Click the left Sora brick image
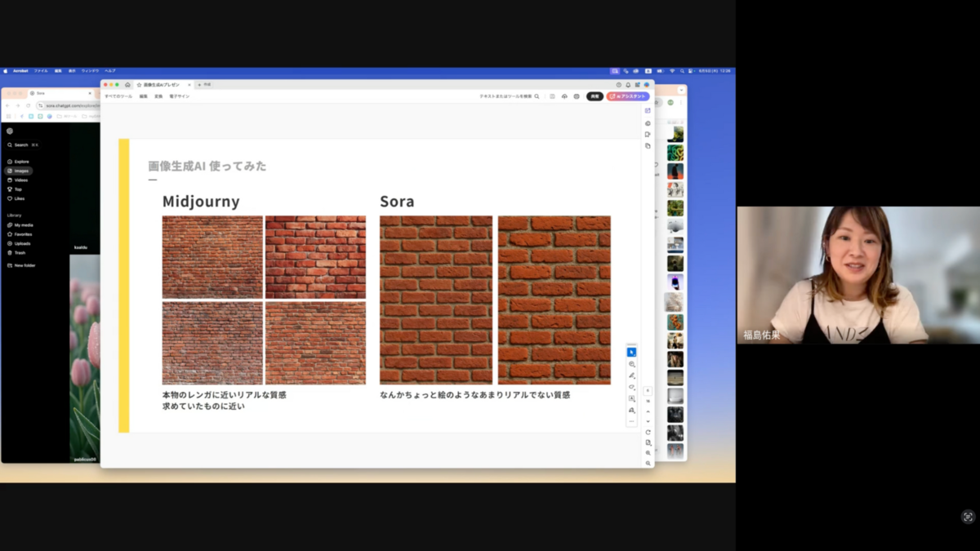 tap(436, 300)
